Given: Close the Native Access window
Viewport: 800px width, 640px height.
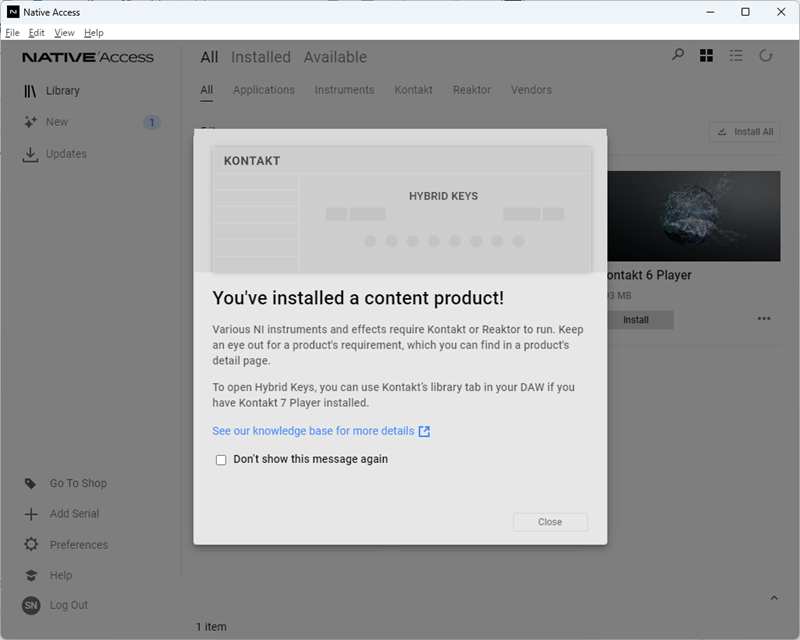Looking at the screenshot, I should (781, 12).
